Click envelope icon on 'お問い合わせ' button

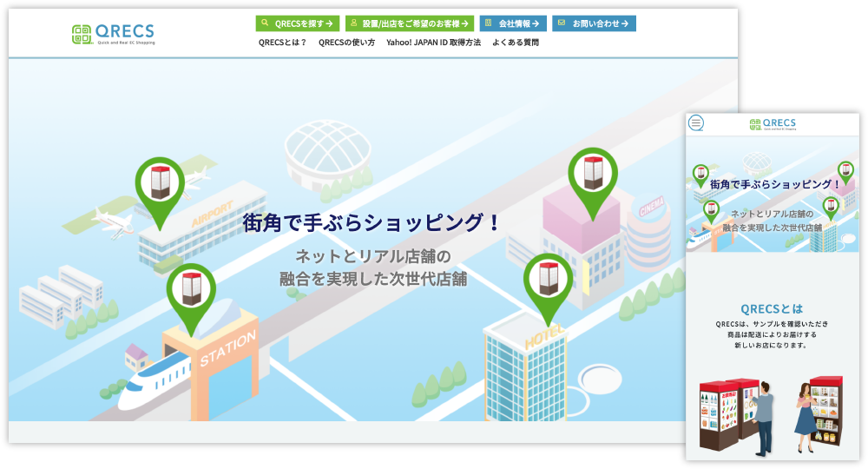[562, 23]
